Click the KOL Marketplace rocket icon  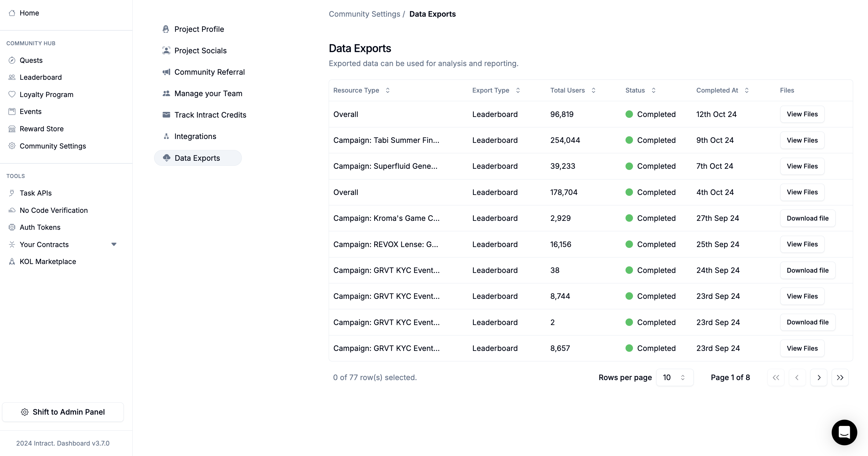click(12, 262)
